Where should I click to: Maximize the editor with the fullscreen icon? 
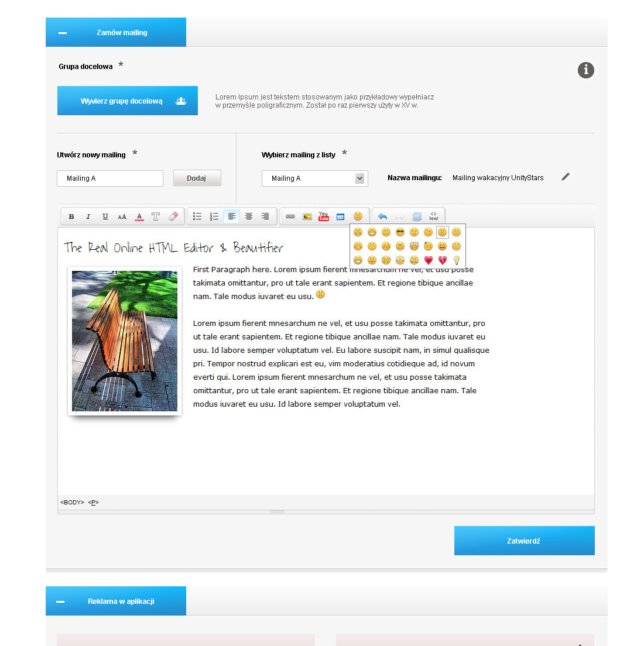(x=417, y=217)
